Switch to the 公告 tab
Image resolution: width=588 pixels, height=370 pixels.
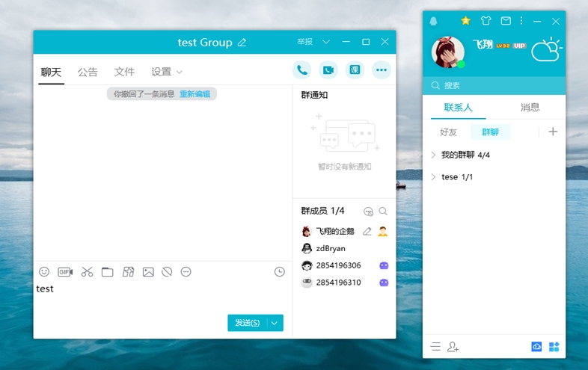(88, 72)
